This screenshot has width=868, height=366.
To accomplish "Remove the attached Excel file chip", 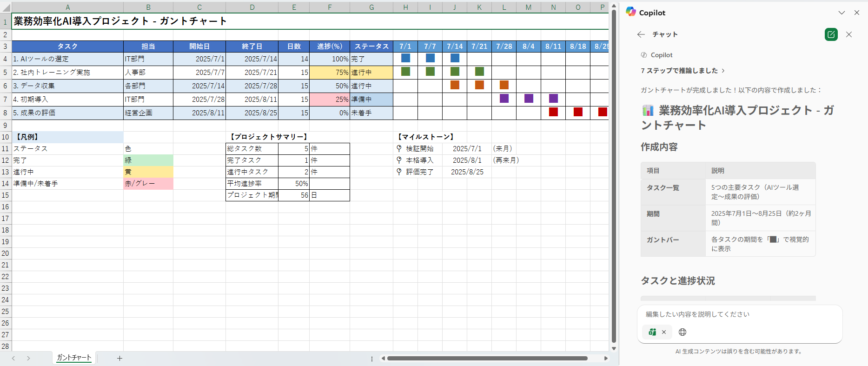I will 664,332.
